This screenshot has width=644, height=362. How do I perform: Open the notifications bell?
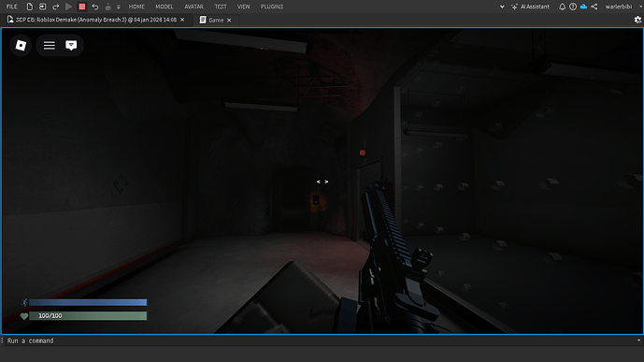(563, 7)
